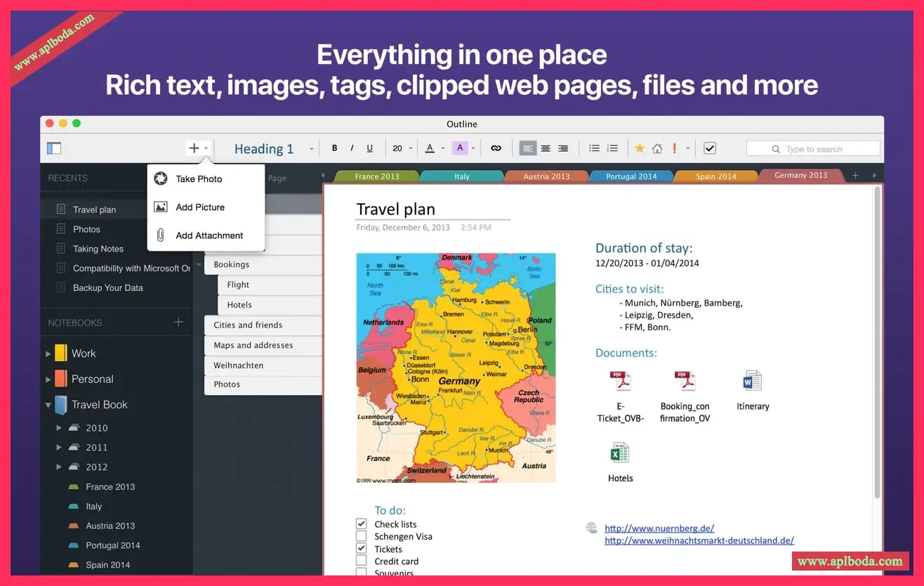Center align the text
Viewport: 924px width, 586px height.
click(x=545, y=148)
